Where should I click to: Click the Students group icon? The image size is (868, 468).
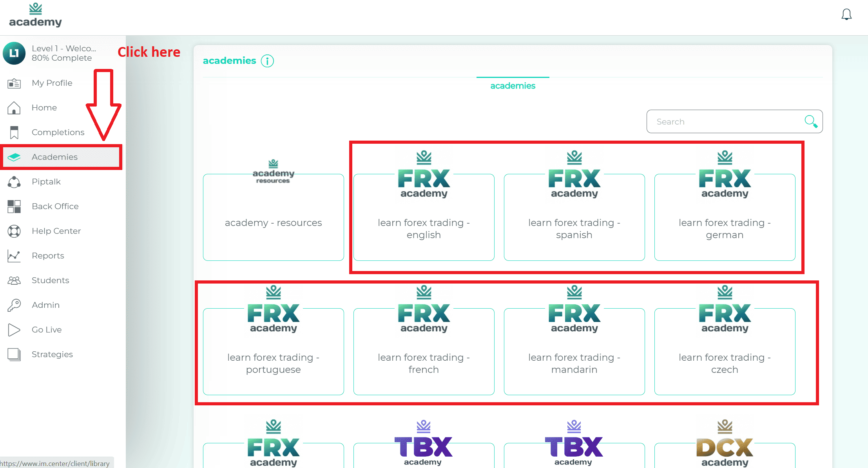tap(14, 280)
